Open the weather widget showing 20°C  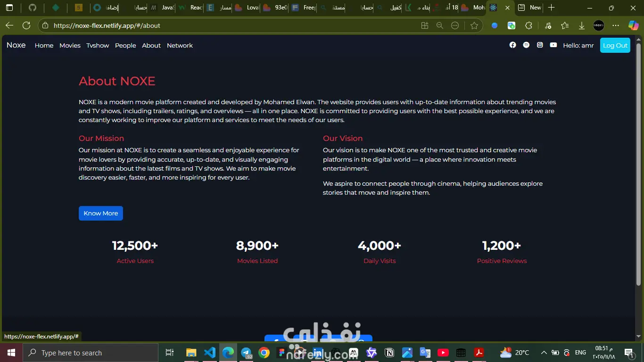[515, 353]
